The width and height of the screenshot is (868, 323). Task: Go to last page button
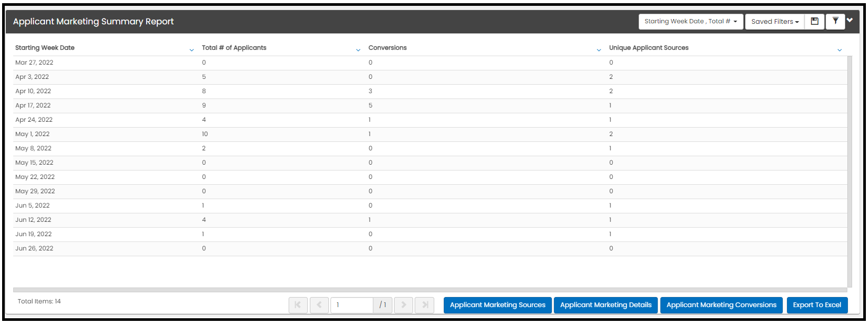[425, 305]
